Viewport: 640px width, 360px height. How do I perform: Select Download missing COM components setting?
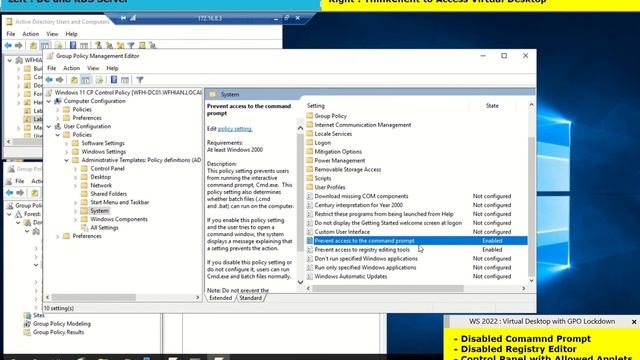(416, 196)
